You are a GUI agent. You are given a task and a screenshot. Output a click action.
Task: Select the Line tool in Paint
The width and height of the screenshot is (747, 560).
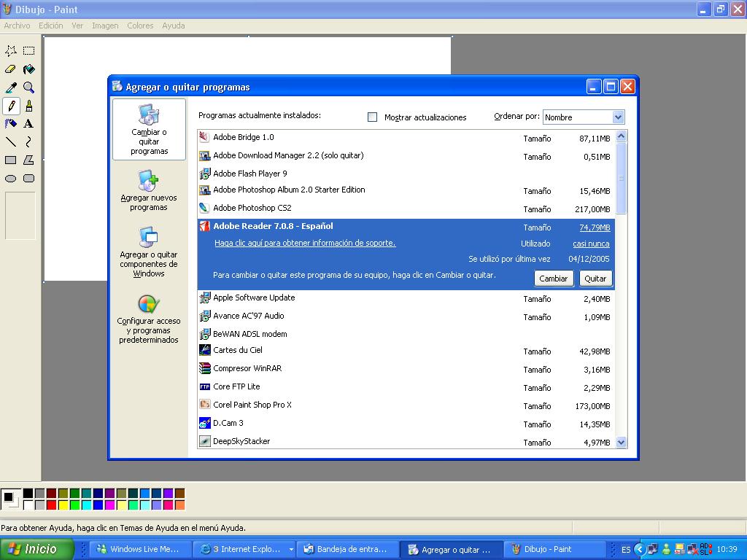pos(11,142)
